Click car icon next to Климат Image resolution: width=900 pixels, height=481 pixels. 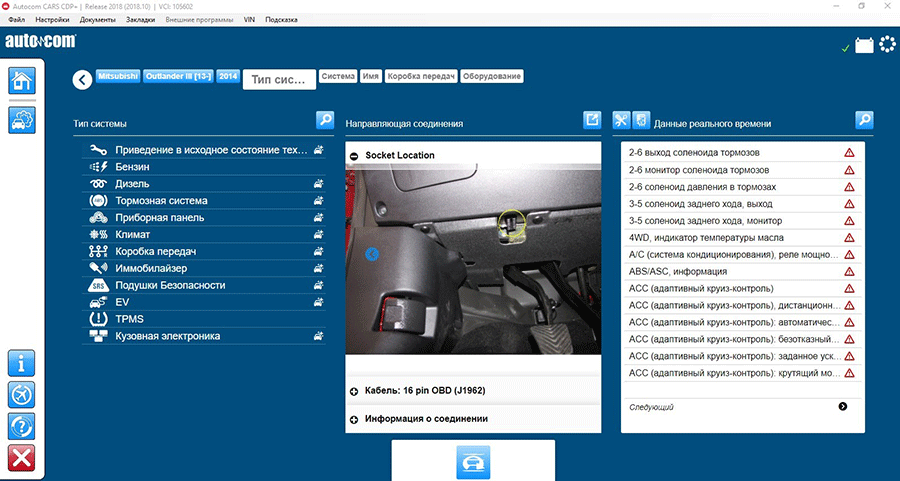pos(318,235)
